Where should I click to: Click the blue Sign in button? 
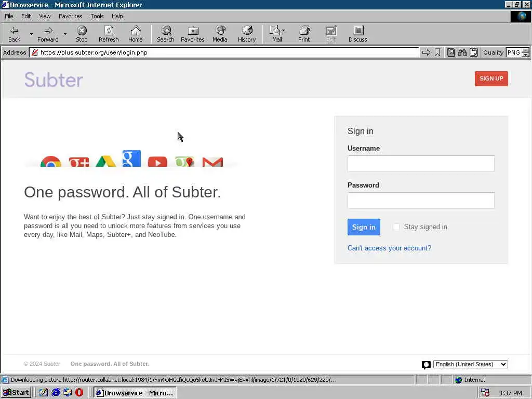364,227
